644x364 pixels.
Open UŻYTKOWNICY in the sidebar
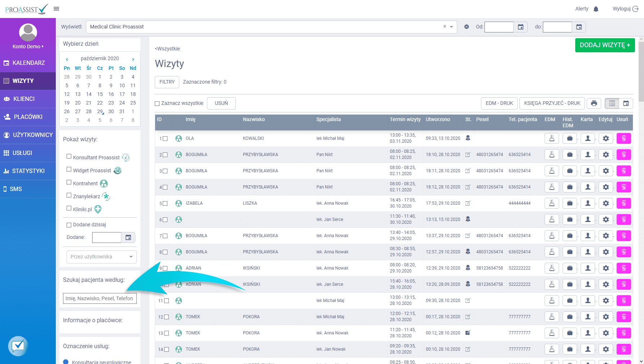pos(28,135)
